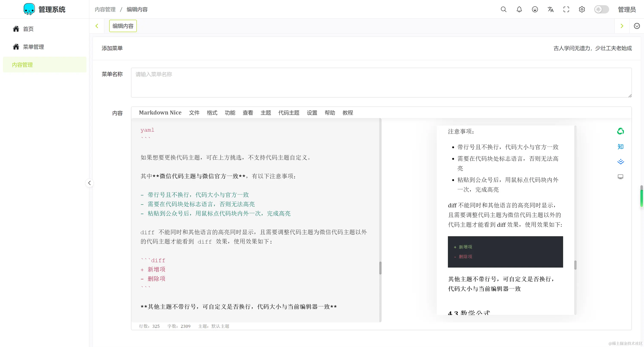Click the 菜单名称 text input field
The image size is (644, 347).
(381, 82)
